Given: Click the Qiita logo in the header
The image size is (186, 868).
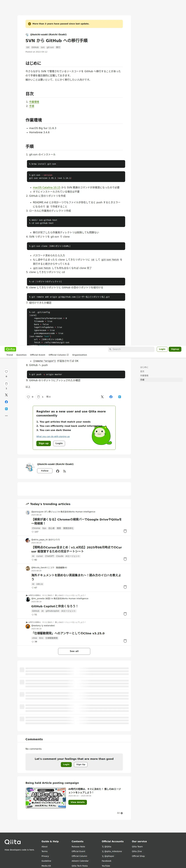Looking at the screenshot, I should 10,349.
